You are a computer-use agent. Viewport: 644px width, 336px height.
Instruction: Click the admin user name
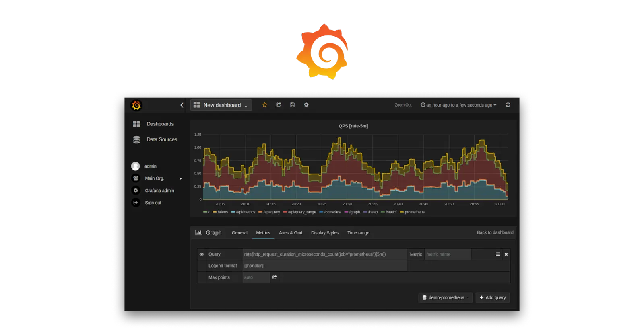151,166
